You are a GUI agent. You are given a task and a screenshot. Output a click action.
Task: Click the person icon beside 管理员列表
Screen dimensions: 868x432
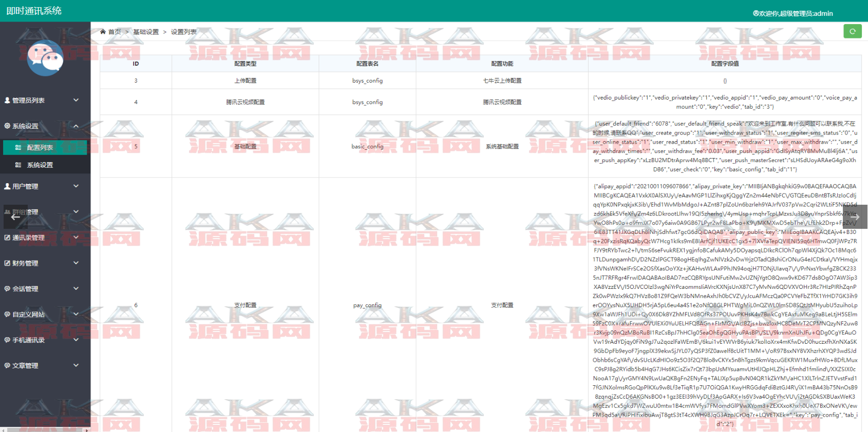pyautogui.click(x=7, y=101)
